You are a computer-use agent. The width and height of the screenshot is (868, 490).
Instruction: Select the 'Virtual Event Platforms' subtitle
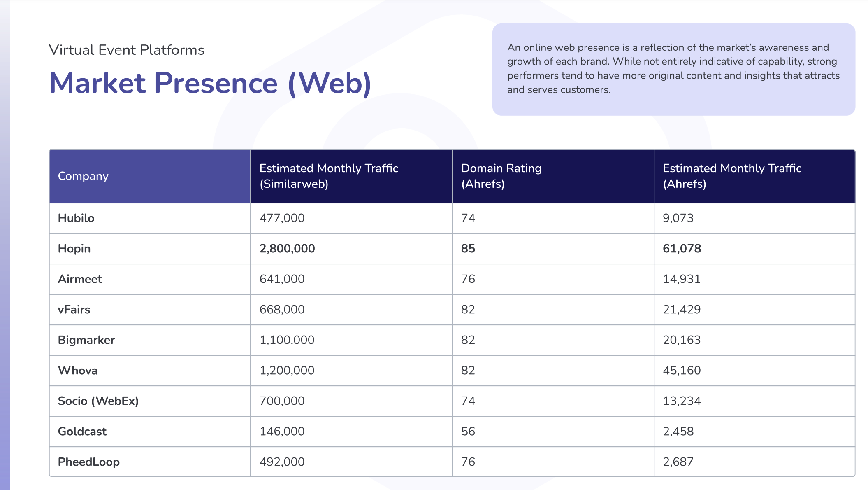pyautogui.click(x=127, y=50)
